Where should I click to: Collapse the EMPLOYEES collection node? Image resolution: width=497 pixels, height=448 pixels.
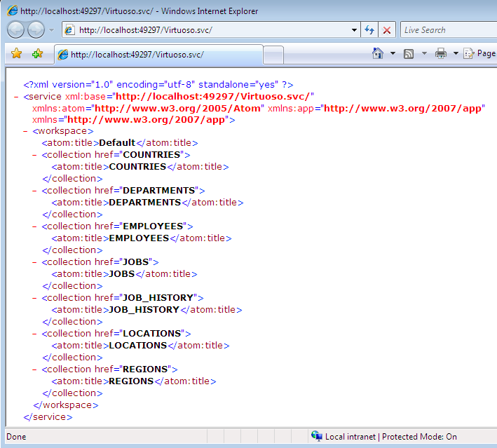click(35, 226)
